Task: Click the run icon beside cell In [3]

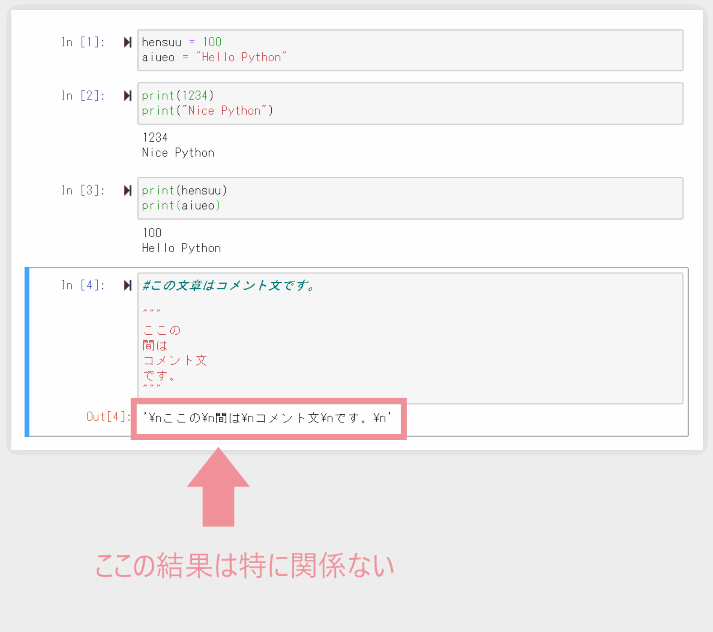Action: coord(127,190)
